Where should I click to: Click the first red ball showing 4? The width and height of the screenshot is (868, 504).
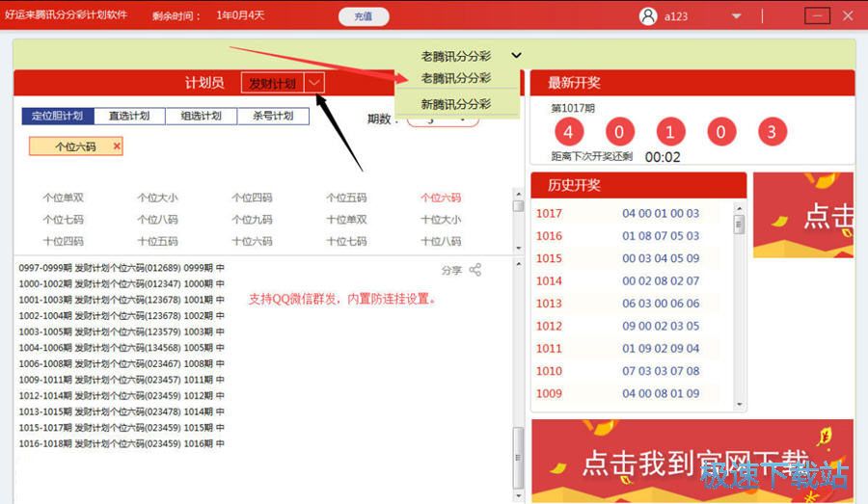[568, 132]
